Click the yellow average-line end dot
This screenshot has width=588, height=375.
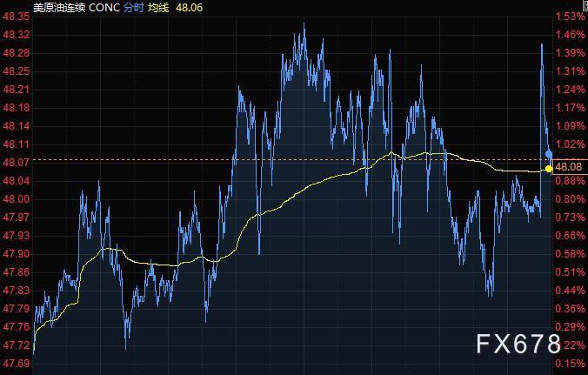(548, 169)
